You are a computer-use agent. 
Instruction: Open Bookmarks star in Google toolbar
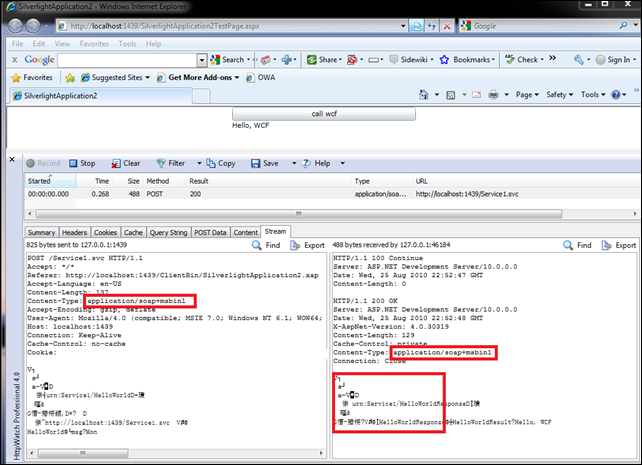point(467,60)
